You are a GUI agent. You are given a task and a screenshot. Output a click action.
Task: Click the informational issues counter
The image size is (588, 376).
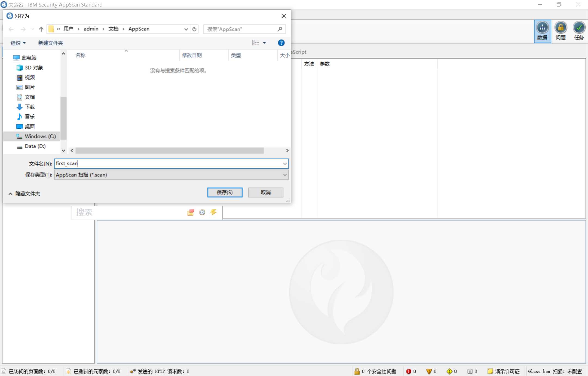(472, 371)
